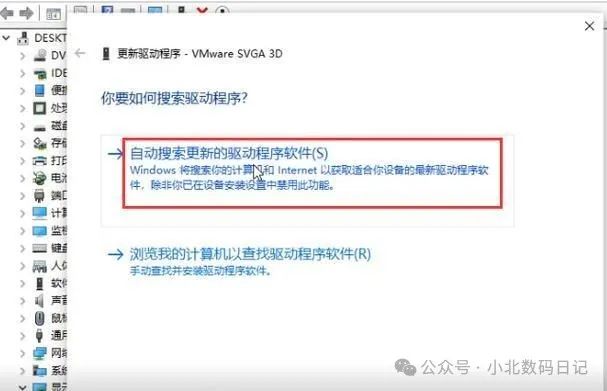Select the IDE controller category icon
The image size is (607, 391).
[39, 73]
